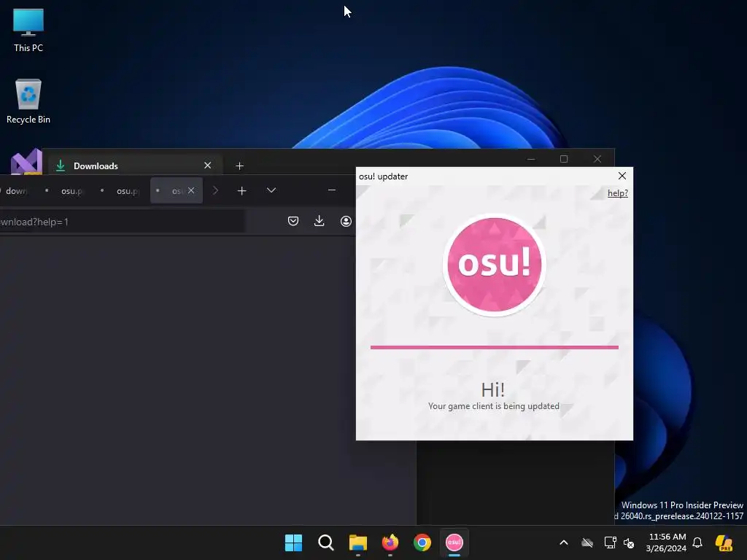747x560 pixels.
Task: Open Save to Pocket icon
Action: pyautogui.click(x=293, y=221)
